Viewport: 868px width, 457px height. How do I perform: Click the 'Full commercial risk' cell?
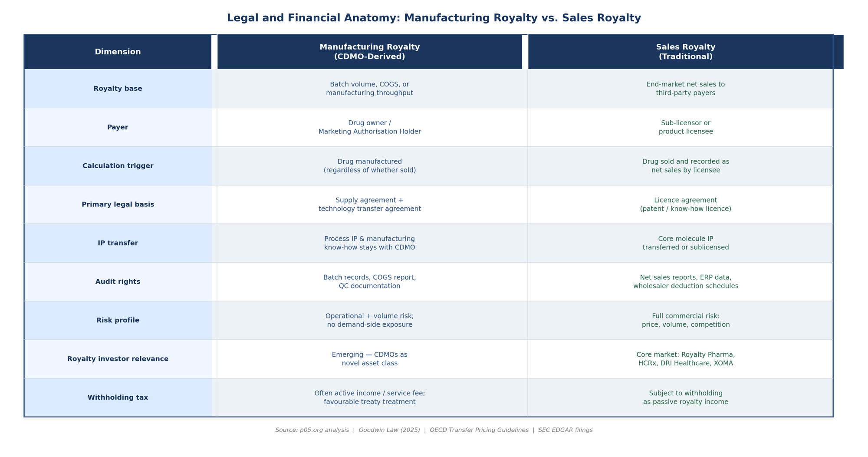(x=685, y=321)
